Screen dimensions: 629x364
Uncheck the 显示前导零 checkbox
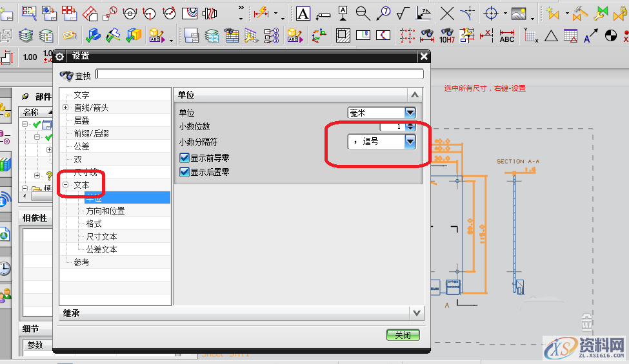click(184, 158)
